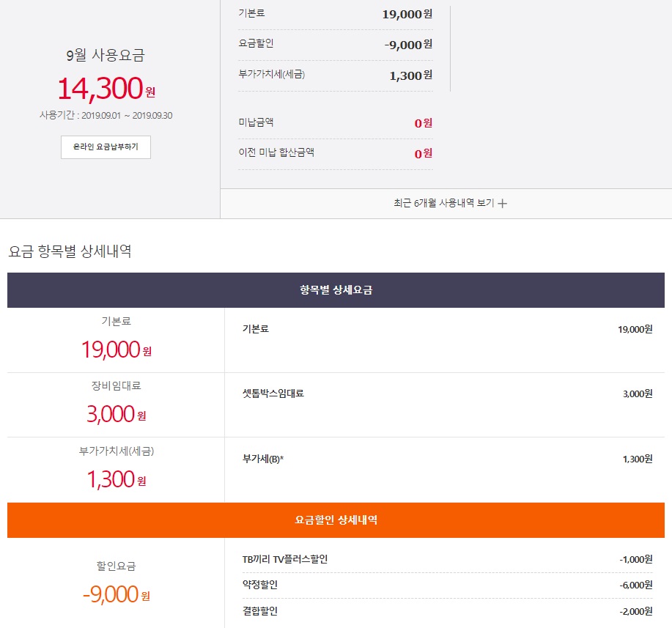The height and width of the screenshot is (628, 672).
Task: Select the 9월 사용요금 title text
Action: 106,56
